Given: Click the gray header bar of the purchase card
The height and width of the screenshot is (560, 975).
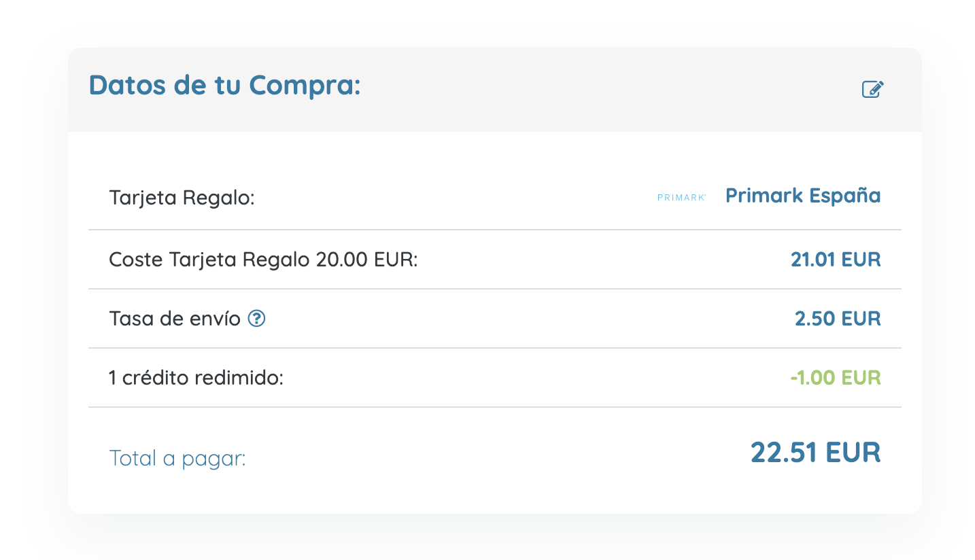Looking at the screenshot, I should (x=495, y=90).
